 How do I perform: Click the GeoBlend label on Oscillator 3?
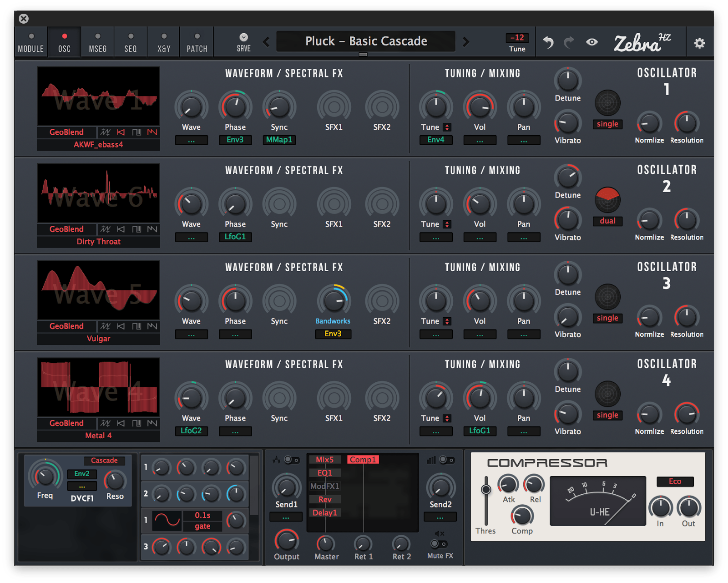click(66, 326)
